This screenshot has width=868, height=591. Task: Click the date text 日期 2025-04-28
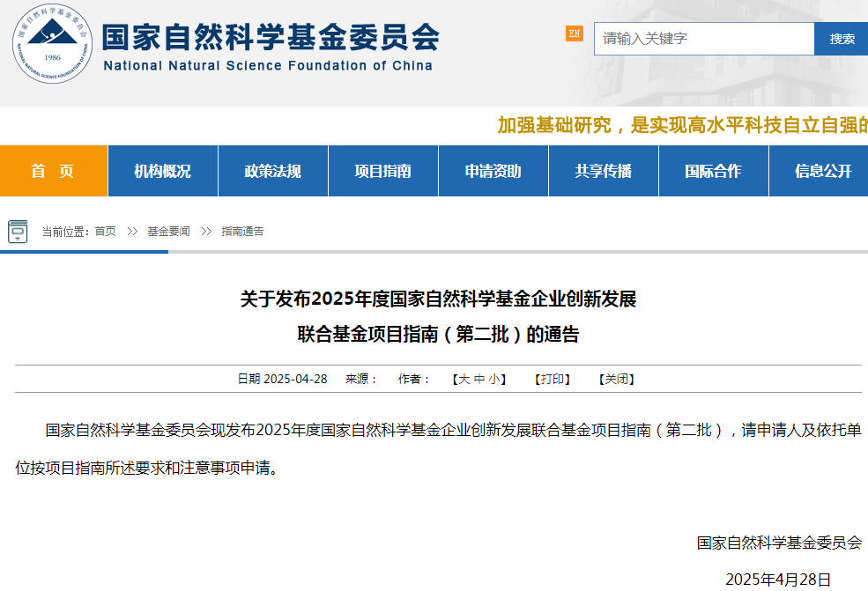coord(282,379)
